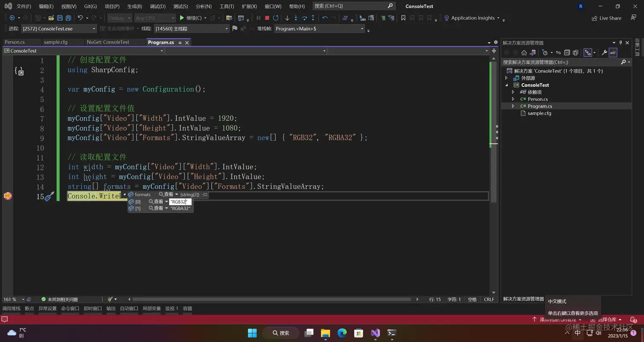644x342 pixels.
Task: Click the Step Into down-arrow icon
Action: click(x=296, y=18)
